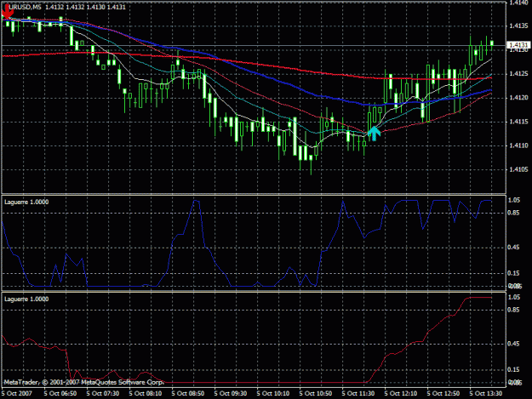The width and height of the screenshot is (532, 399).
Task: Click the 0.15 level in the blue Laguerre panel
Action: click(514, 273)
